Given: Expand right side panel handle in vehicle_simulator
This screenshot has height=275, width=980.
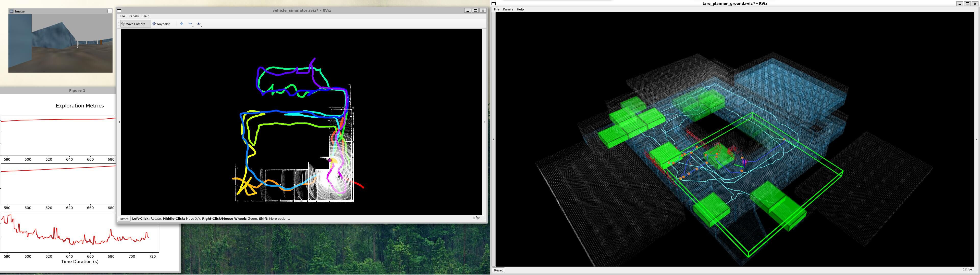Looking at the screenshot, I should 484,122.
